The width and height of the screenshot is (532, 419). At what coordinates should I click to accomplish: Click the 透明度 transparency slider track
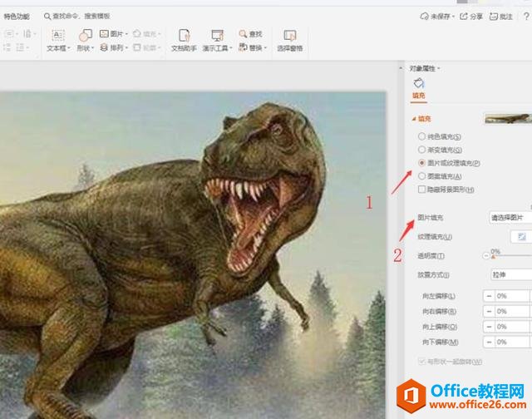pos(512,255)
